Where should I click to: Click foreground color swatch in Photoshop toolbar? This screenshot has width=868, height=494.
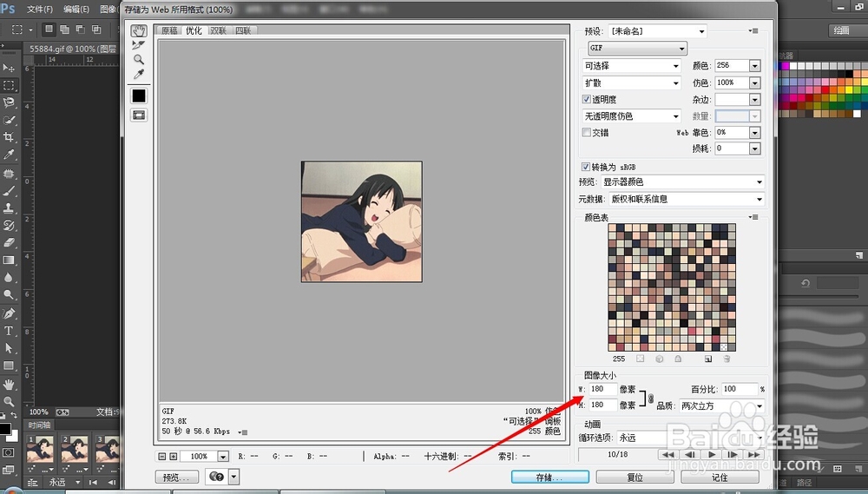[4, 429]
